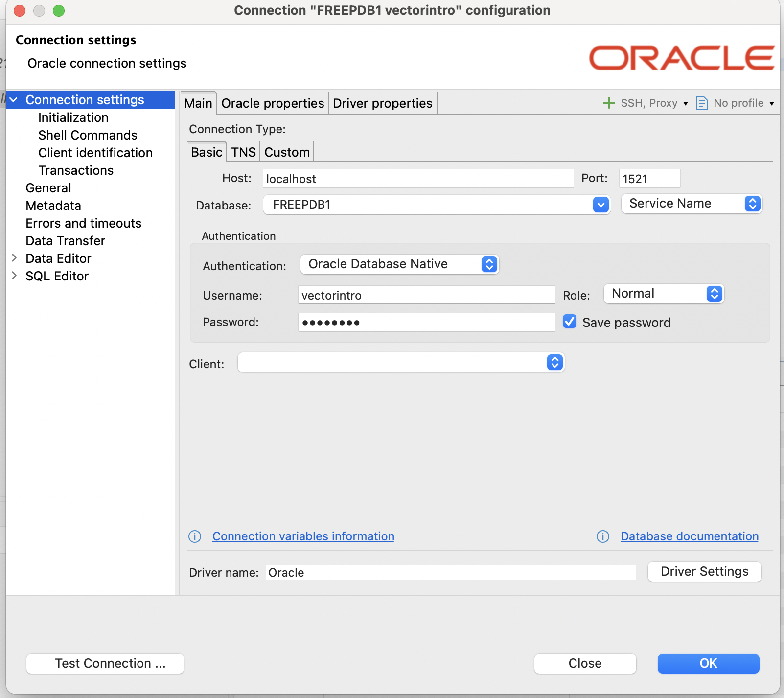
Task: Expand the SQL Editor tree node
Action: (x=14, y=276)
